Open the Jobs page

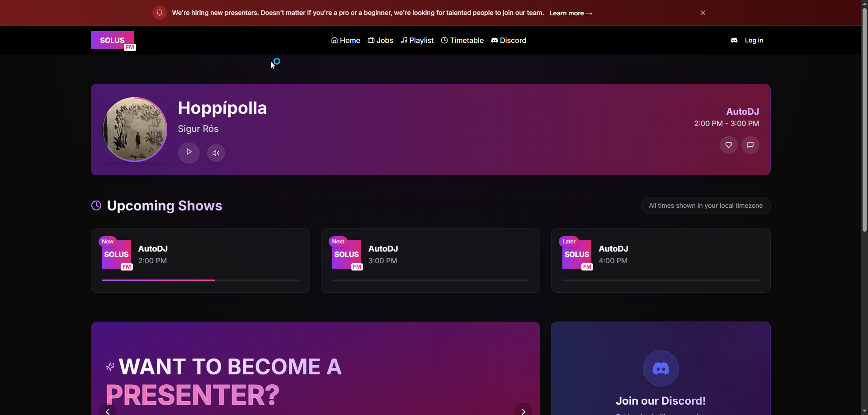pos(380,40)
